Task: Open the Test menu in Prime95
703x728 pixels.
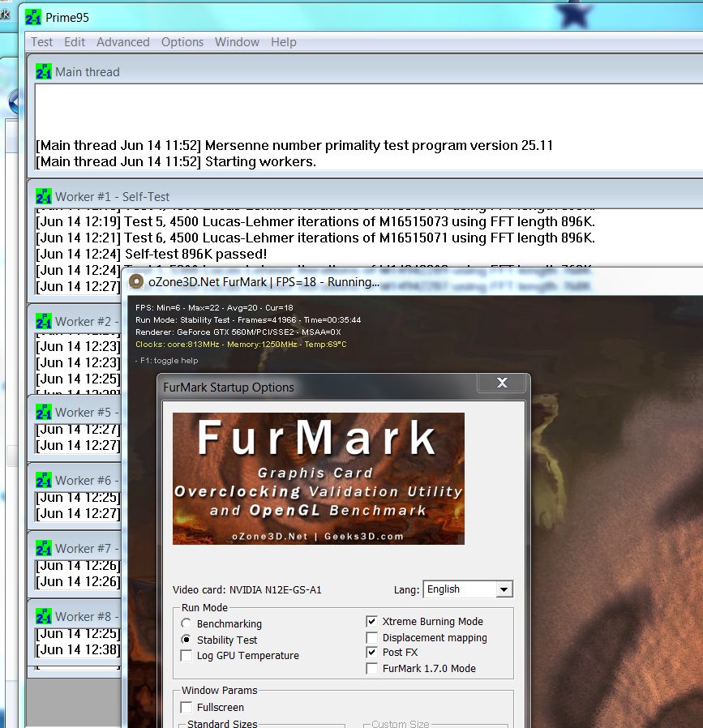Action: [42, 42]
